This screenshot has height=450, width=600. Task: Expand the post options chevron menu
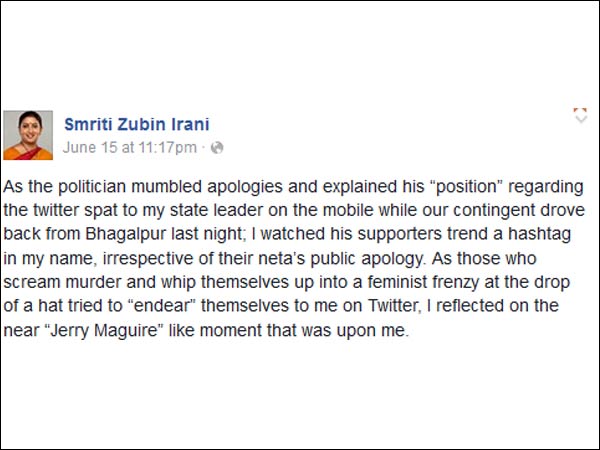(580, 115)
